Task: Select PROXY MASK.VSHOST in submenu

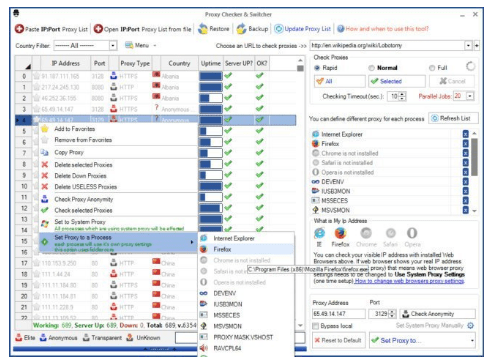Action: (246, 337)
